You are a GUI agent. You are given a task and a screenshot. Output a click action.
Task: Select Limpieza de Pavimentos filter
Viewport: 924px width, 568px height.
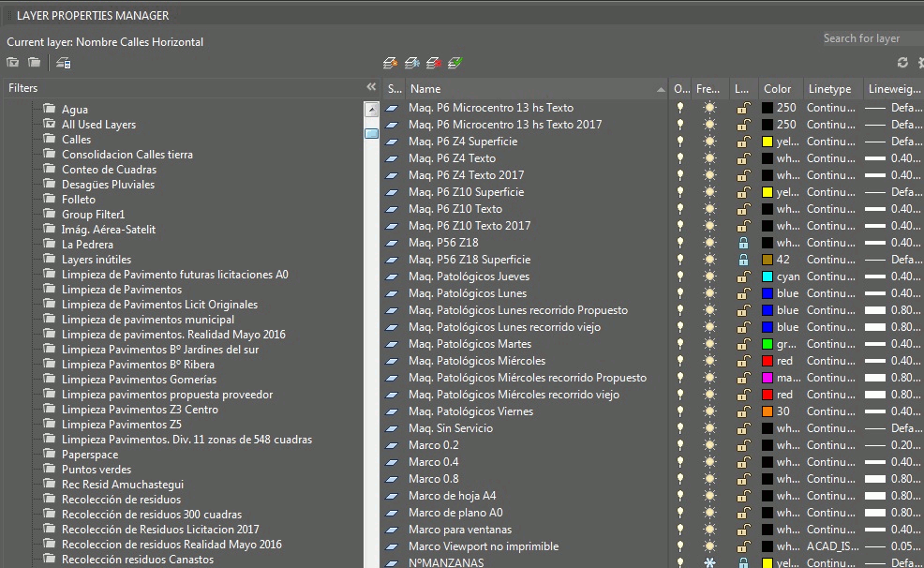click(x=122, y=290)
